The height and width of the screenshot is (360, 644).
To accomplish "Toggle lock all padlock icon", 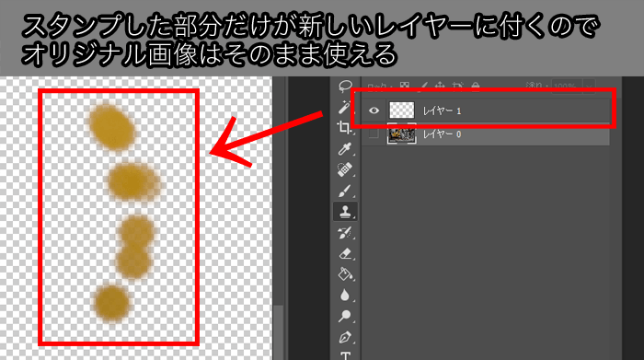I will point(476,86).
